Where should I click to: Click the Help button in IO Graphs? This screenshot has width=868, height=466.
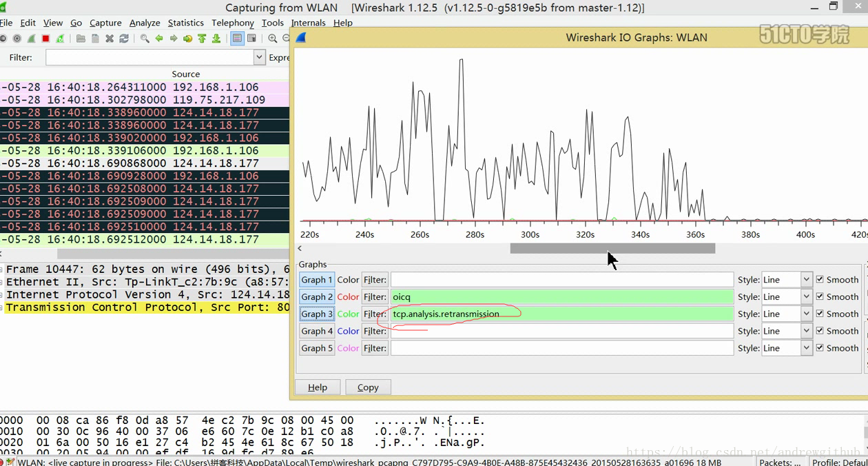click(318, 387)
